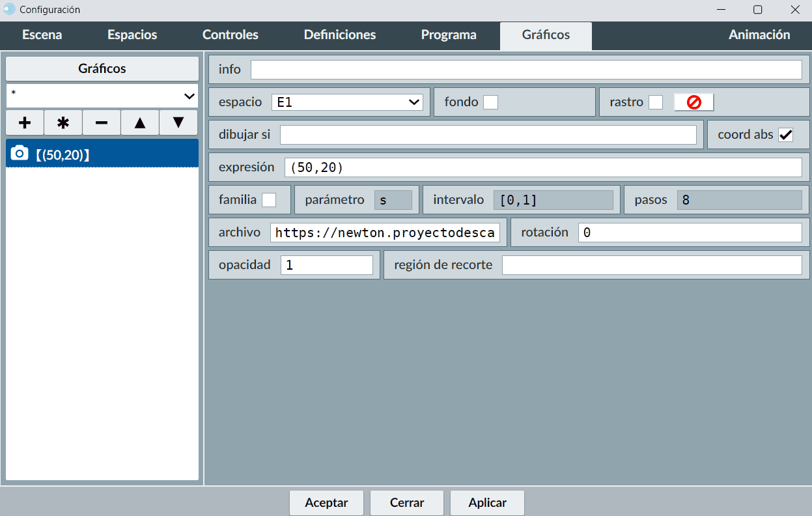Click the Descartes app icon in title bar
The width and height of the screenshot is (812, 516).
[9, 10]
